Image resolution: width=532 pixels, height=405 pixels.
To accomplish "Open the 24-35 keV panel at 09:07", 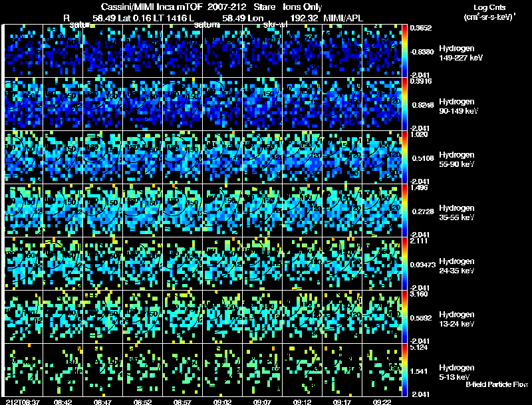I will pyautogui.click(x=263, y=264).
